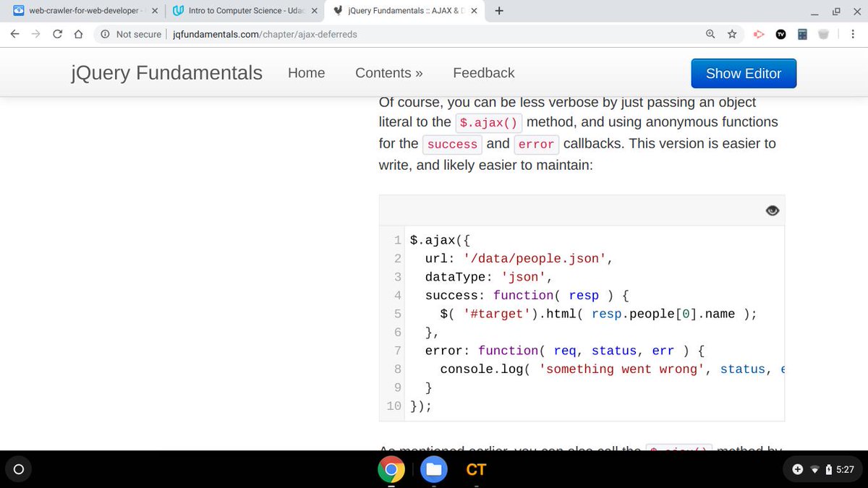This screenshot has height=488, width=868.
Task: Click the browser forward arrow
Action: (35, 34)
